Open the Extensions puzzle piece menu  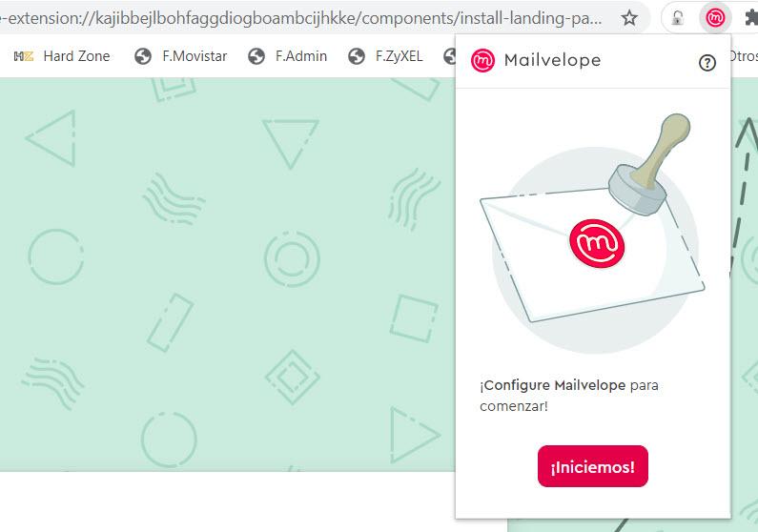click(x=750, y=18)
